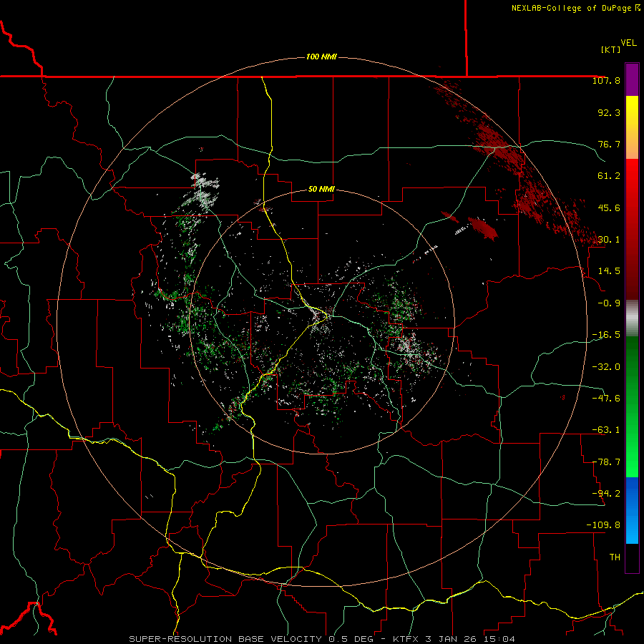Click the -78.7 legend value
644x644 pixels.
pos(606,462)
